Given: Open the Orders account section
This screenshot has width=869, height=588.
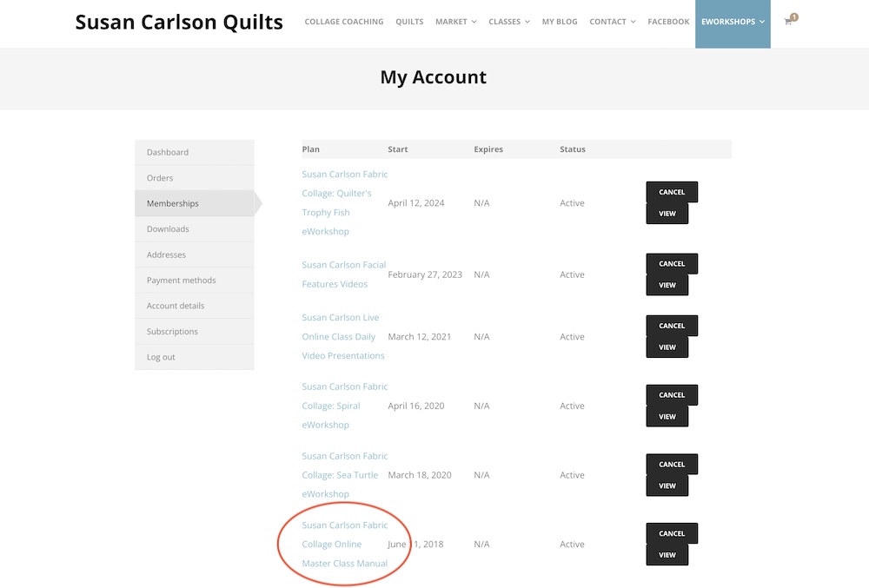Looking at the screenshot, I should tap(160, 178).
